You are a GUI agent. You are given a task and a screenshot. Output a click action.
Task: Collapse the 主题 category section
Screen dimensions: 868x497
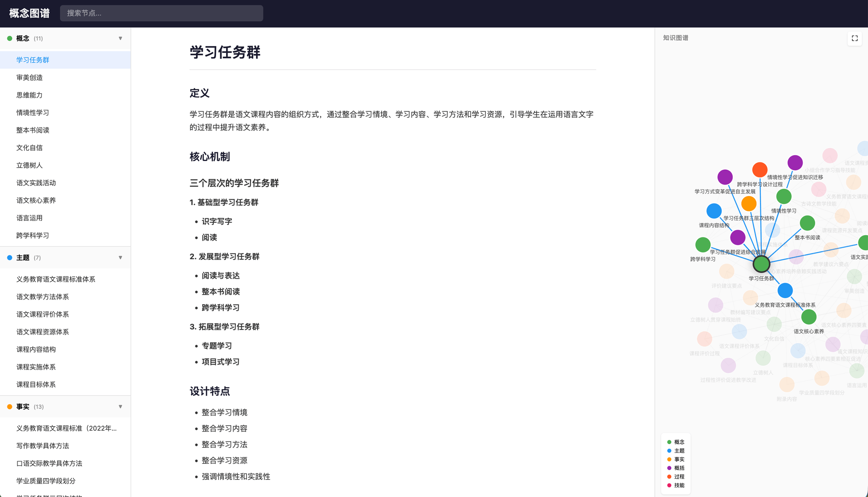(x=120, y=258)
